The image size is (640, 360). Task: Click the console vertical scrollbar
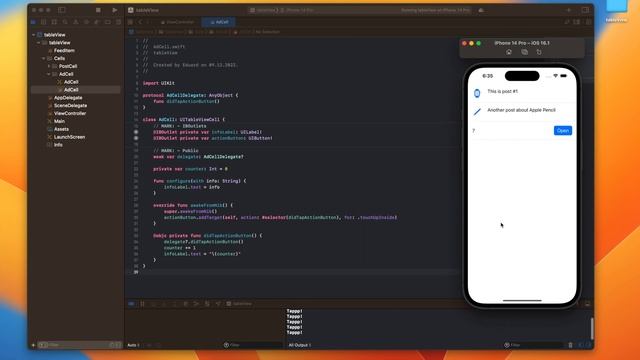(591, 328)
